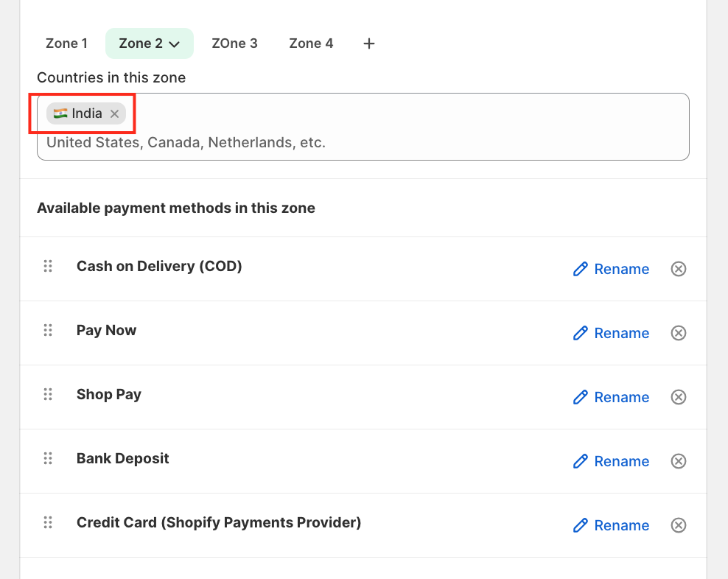The height and width of the screenshot is (579, 728).
Task: Expand the Zone 2 dropdown chevron
Action: click(x=175, y=44)
